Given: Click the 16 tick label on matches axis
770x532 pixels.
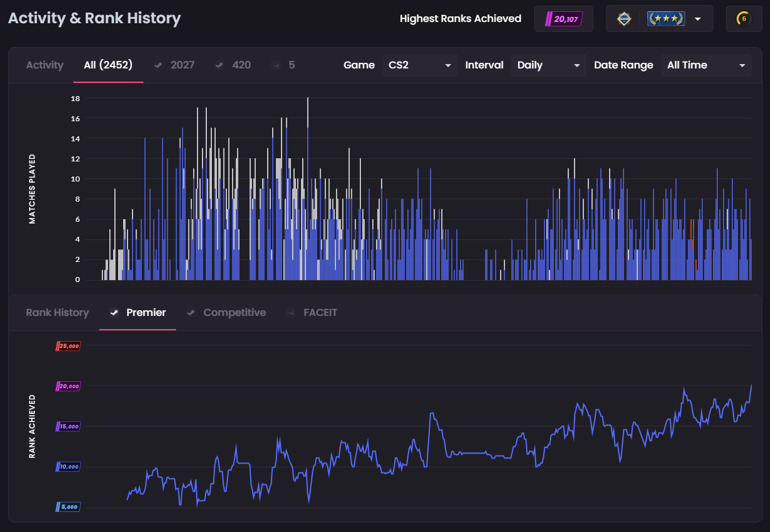Looking at the screenshot, I should (x=75, y=119).
